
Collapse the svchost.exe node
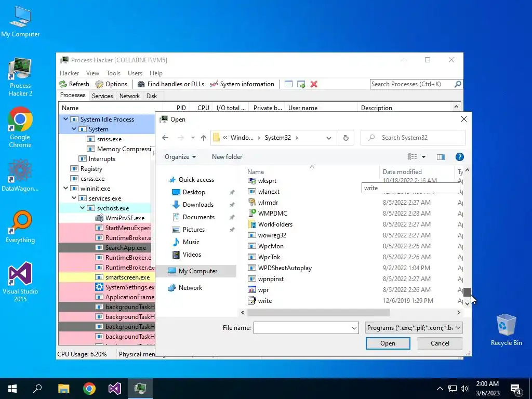82,208
